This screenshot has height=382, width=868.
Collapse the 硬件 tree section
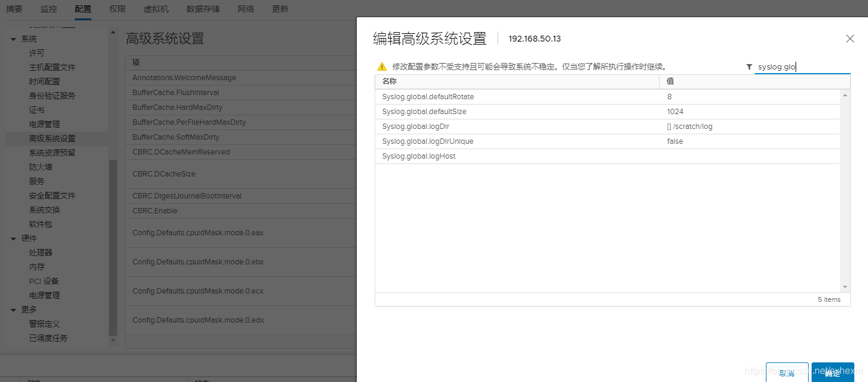[13, 239]
